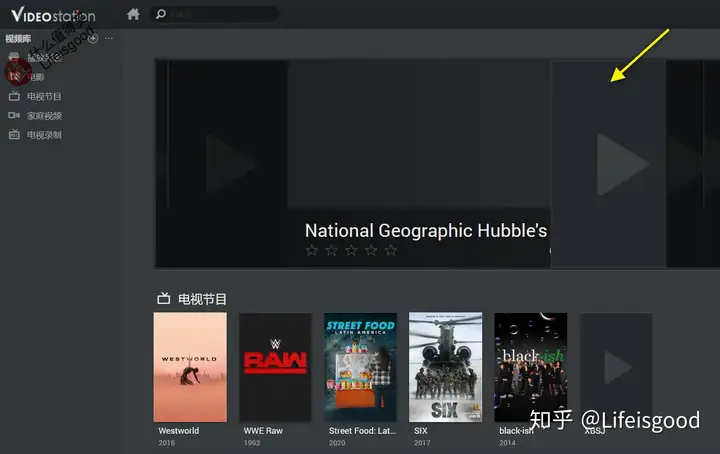Open the SIX poster thumbnail
The image size is (720, 454).
pyautogui.click(x=445, y=367)
